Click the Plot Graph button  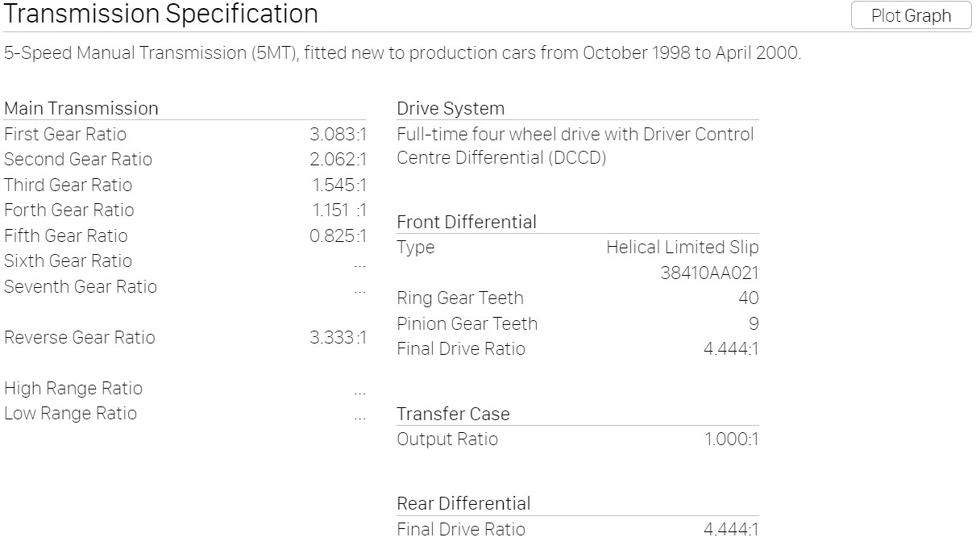coord(911,16)
